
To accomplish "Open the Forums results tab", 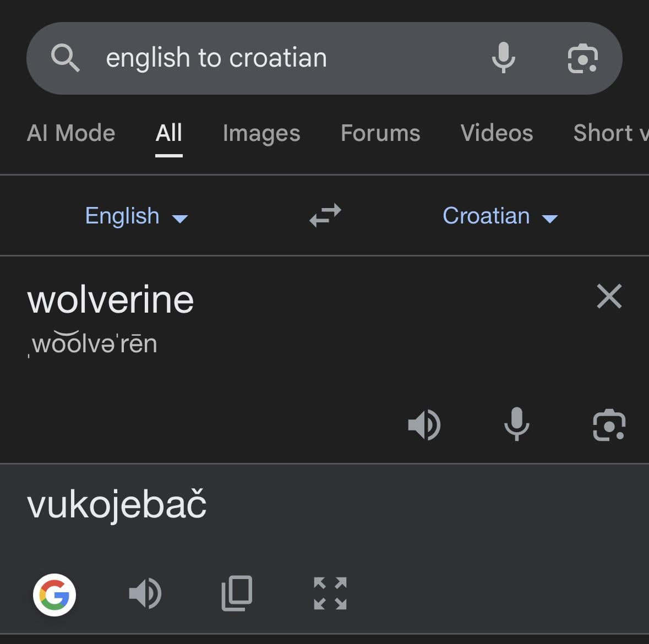I will pos(380,133).
